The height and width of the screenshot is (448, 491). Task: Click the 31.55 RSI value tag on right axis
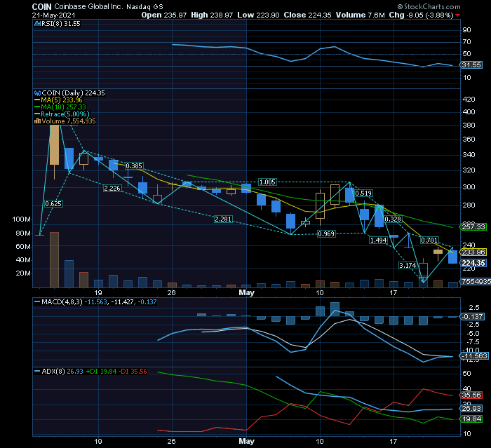[x=471, y=65]
